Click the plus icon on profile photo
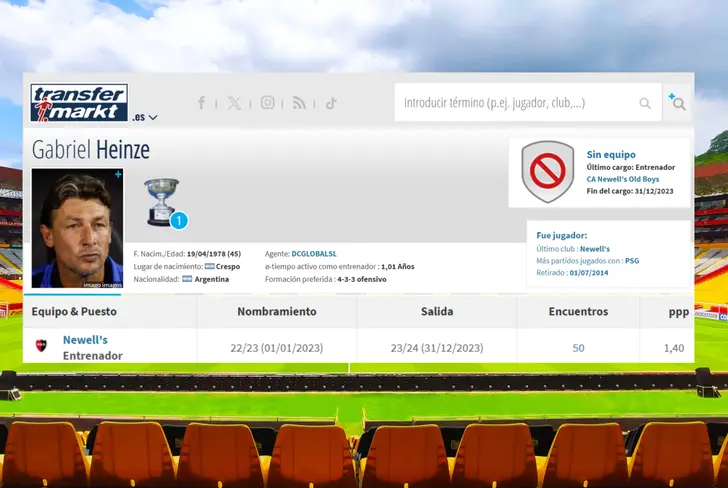The image size is (728, 488). tap(118, 174)
